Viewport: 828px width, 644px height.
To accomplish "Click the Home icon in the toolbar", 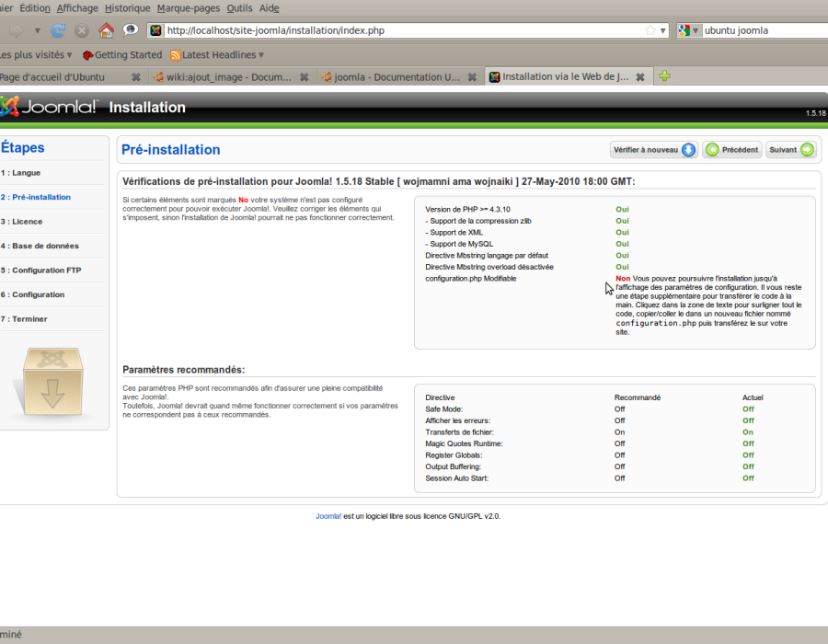I will tap(106, 30).
